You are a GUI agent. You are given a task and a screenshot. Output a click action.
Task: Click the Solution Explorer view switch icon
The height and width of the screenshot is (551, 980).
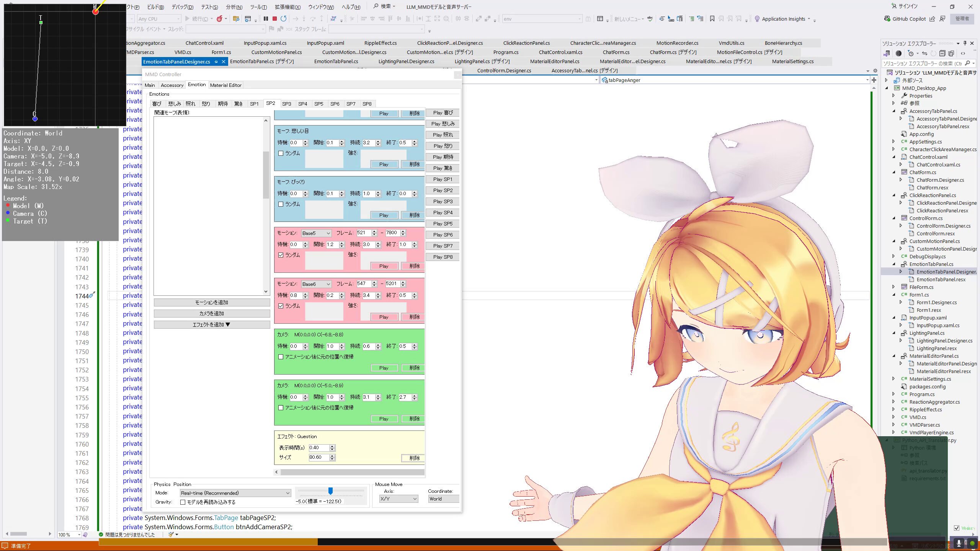(x=887, y=54)
